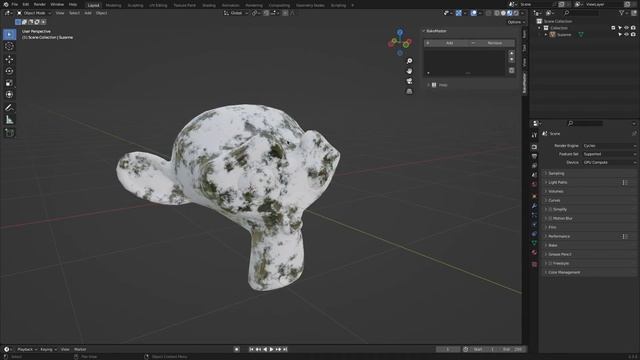Click the play animation button
The width and height of the screenshot is (640, 360).
pos(271,349)
